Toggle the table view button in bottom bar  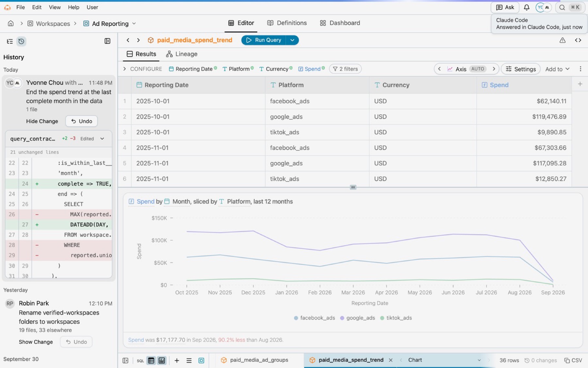click(151, 360)
